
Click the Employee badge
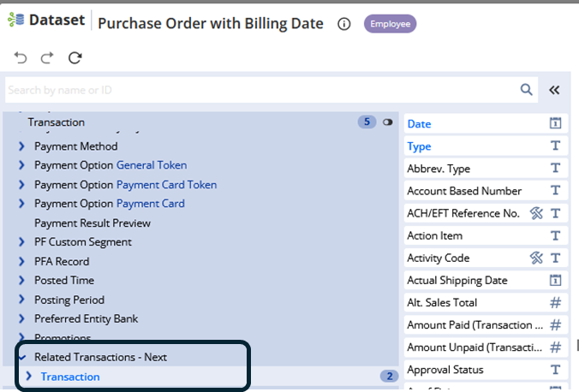click(x=391, y=24)
